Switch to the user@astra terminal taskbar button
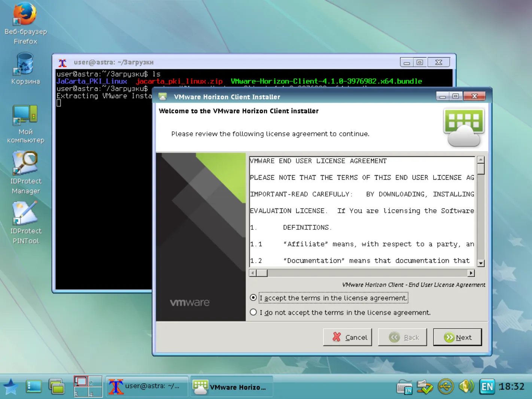Viewport: 532px width, 399px height. (146, 387)
